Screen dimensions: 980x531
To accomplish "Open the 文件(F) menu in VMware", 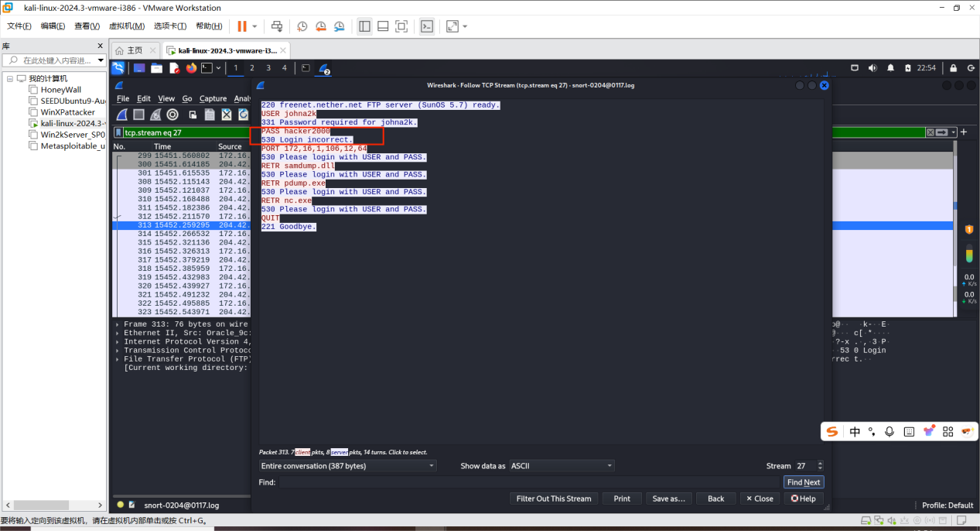I will pos(19,26).
